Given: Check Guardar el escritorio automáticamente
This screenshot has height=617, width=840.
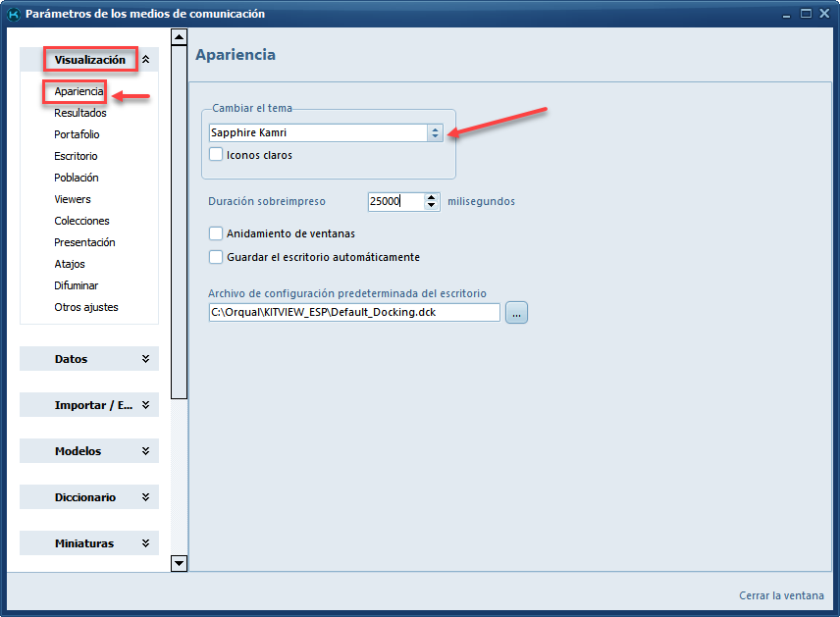Looking at the screenshot, I should (x=216, y=257).
